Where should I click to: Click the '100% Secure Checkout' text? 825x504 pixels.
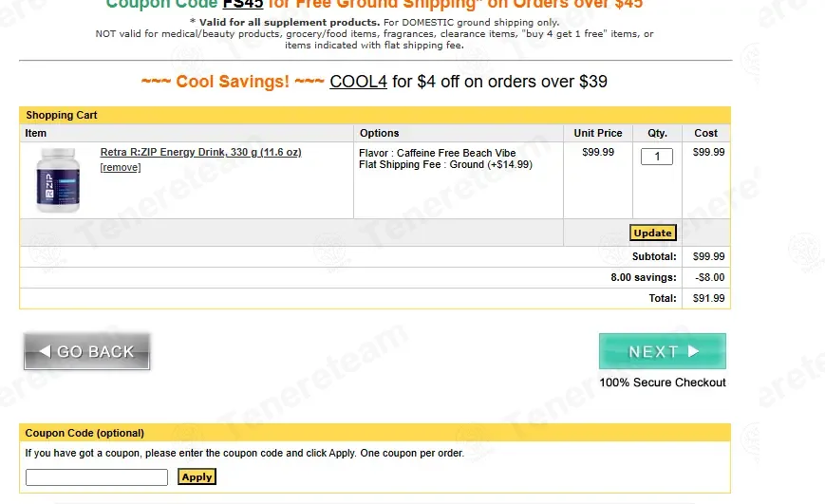click(663, 383)
